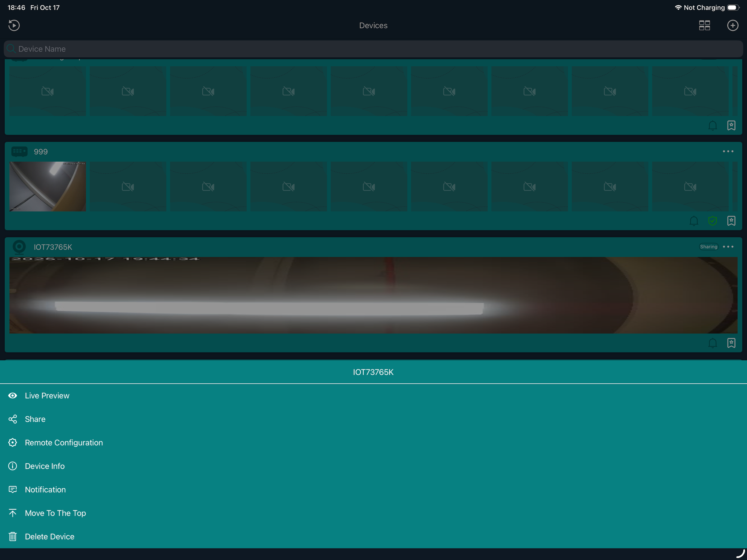Image resolution: width=747 pixels, height=560 pixels.
Task: Open notification bell on IOT73765K card
Action: (712, 343)
